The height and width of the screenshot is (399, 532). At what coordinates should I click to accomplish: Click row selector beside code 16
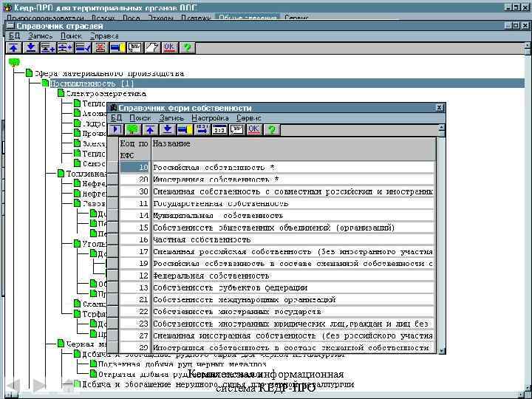click(x=113, y=239)
